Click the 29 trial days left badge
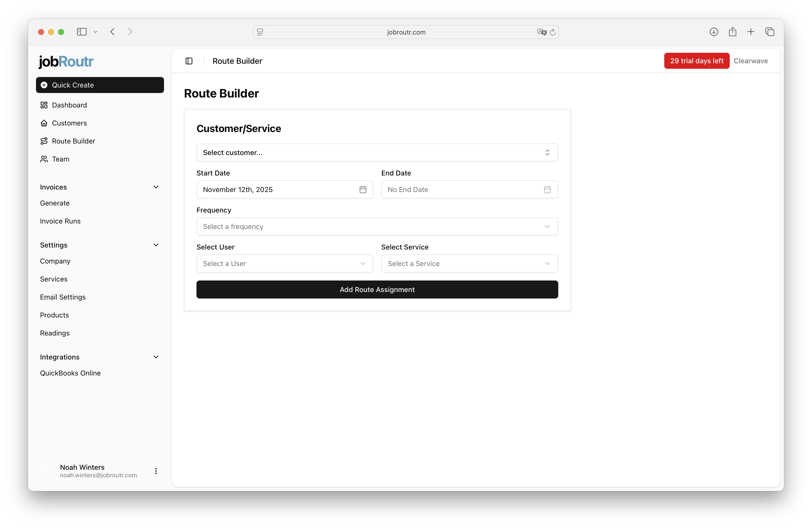The width and height of the screenshot is (812, 528). (x=696, y=61)
